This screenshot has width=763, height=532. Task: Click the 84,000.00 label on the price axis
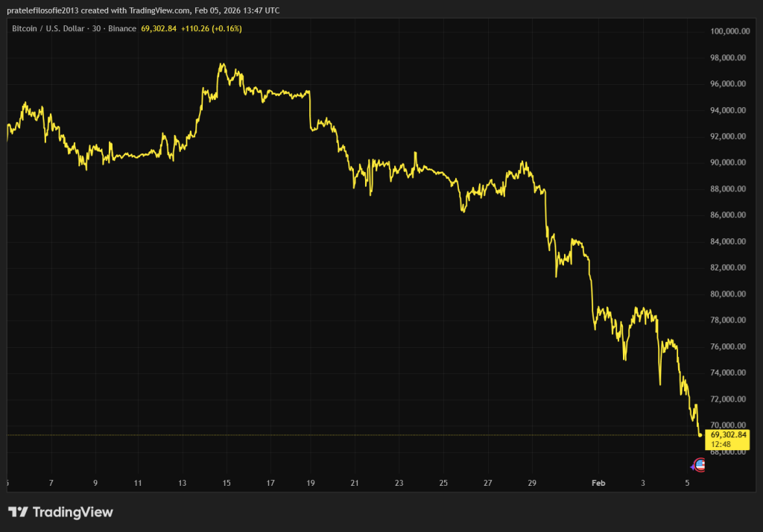(x=728, y=241)
